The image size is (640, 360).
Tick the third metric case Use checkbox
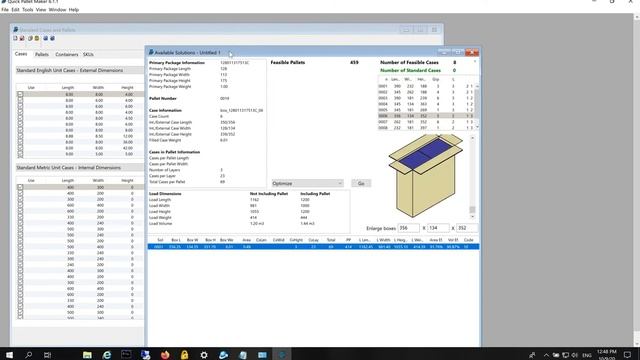pos(20,199)
